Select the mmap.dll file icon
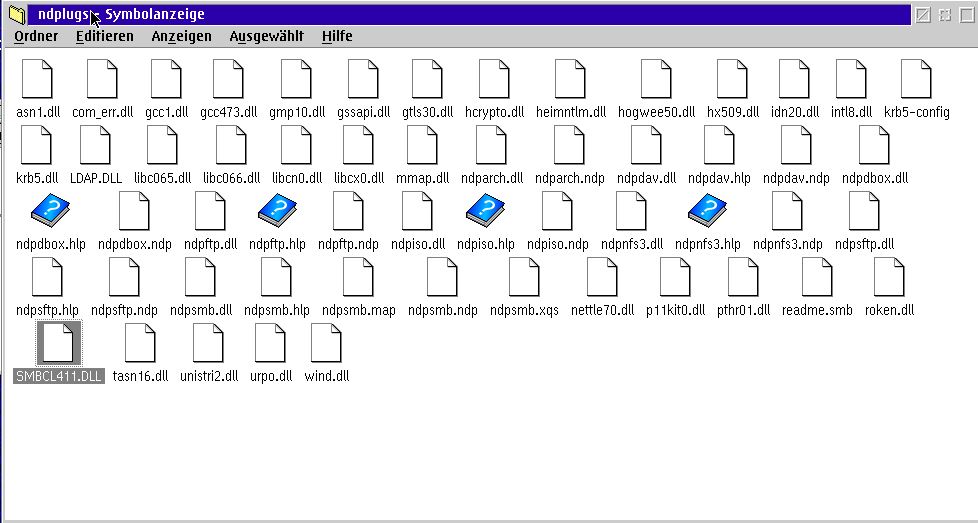 point(422,145)
